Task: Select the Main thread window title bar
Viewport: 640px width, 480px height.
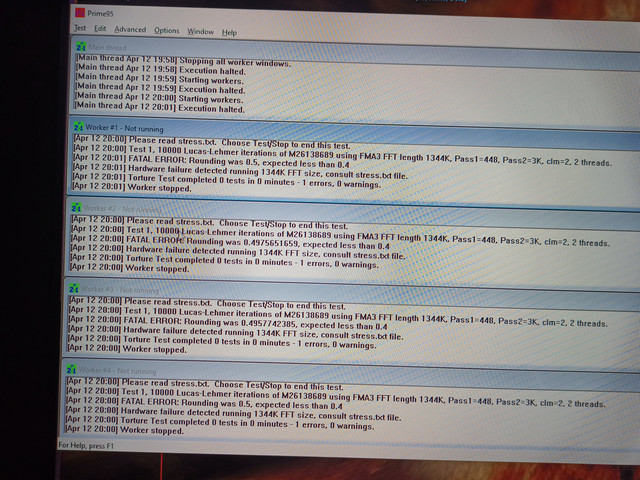Action: click(x=350, y=48)
